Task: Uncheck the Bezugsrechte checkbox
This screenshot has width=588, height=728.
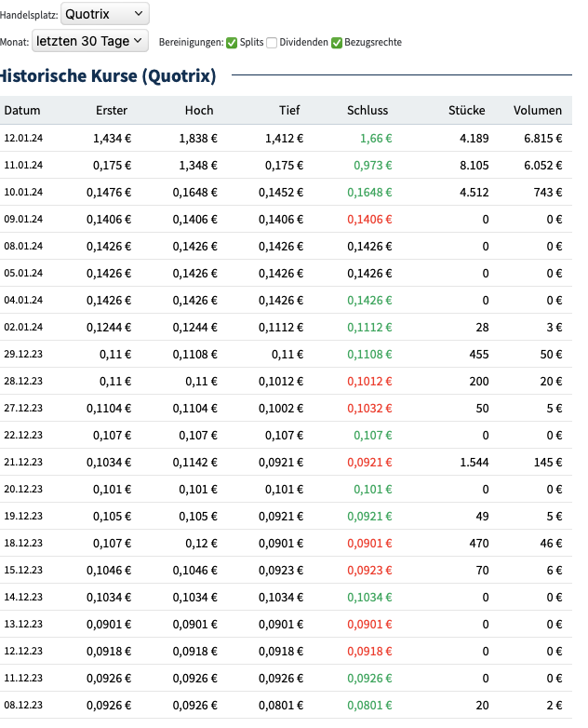Action: click(x=337, y=42)
